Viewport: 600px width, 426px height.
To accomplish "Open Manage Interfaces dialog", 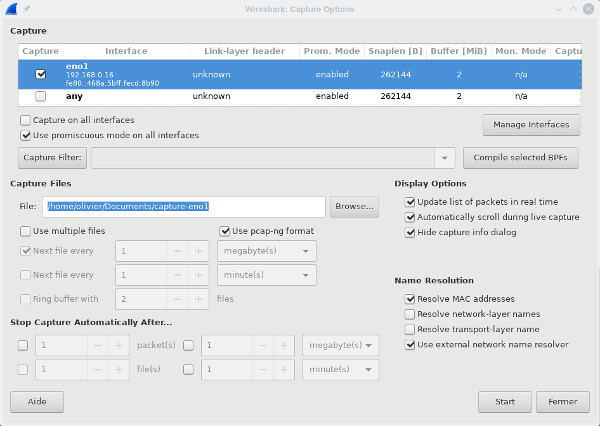I will [530, 125].
